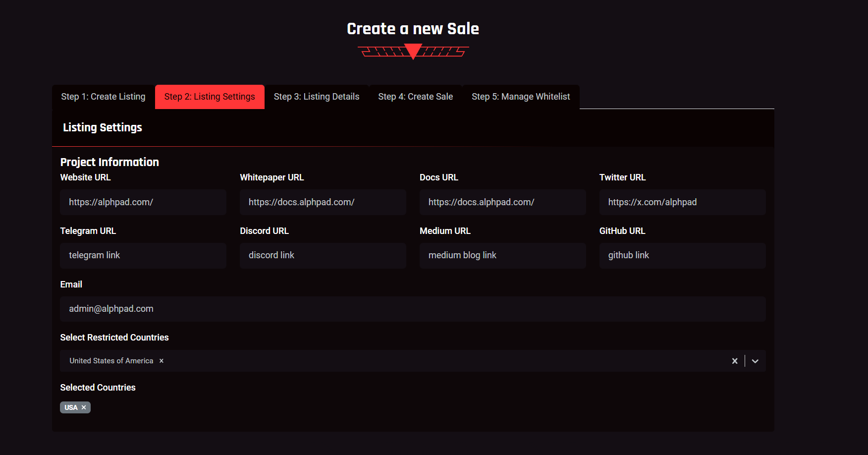
Task: Open Step 1: Create Listing tab
Action: pyautogui.click(x=103, y=97)
